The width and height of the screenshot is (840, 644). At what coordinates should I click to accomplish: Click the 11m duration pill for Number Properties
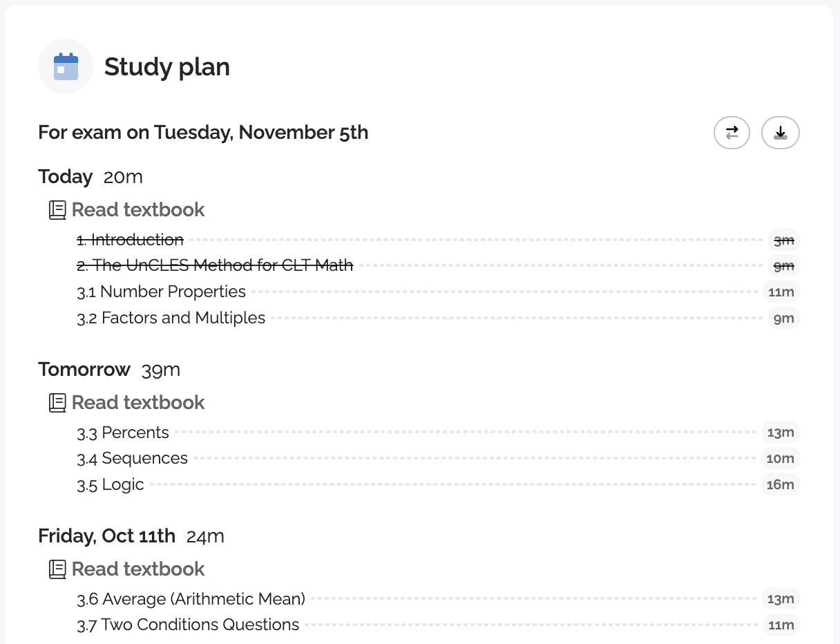781,292
